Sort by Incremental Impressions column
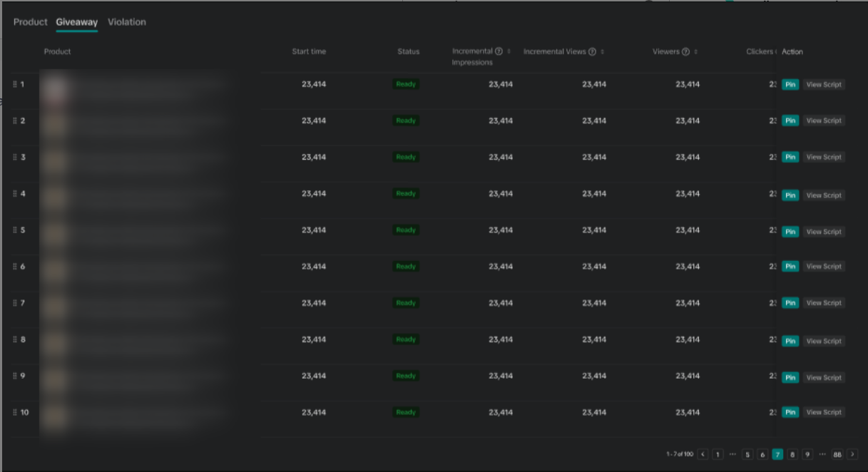The width and height of the screenshot is (868, 472). tap(509, 51)
